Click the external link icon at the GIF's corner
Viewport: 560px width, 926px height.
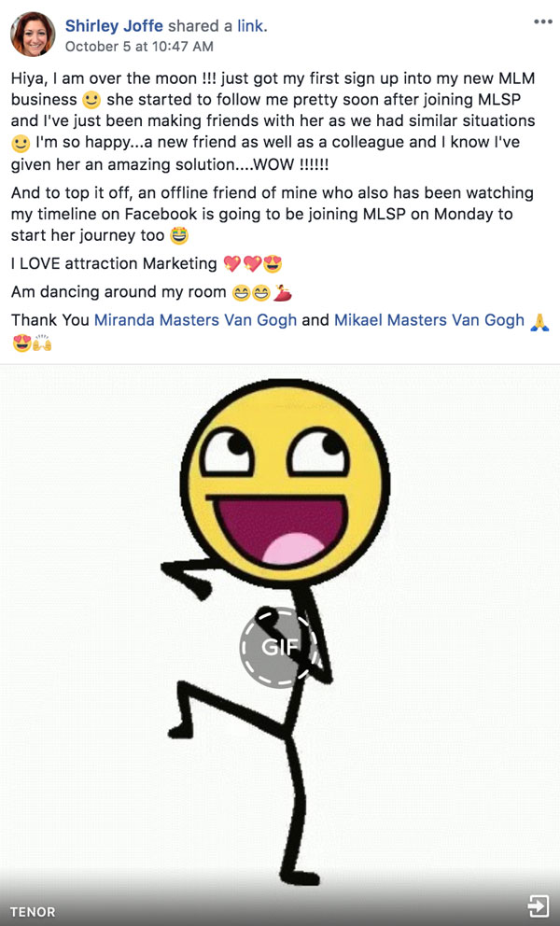[x=539, y=905]
